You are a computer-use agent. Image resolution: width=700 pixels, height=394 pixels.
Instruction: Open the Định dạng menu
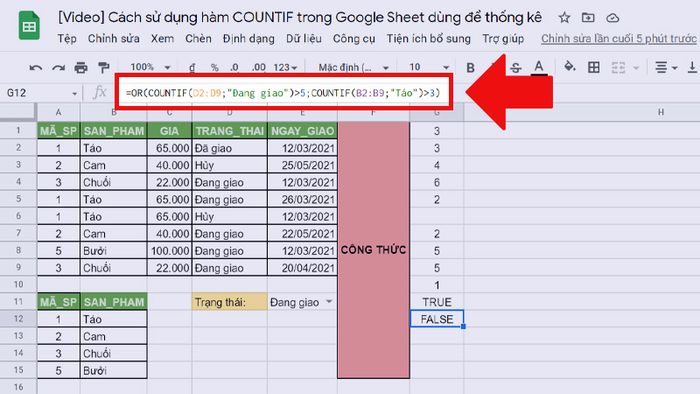pos(249,39)
